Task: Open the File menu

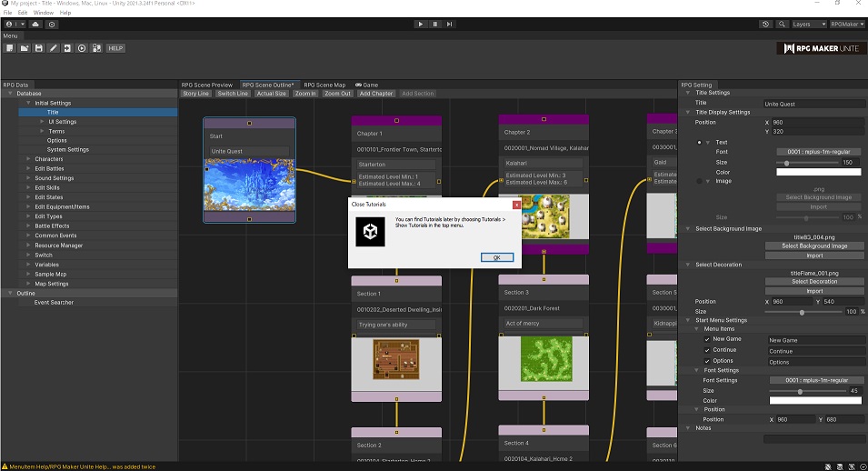Action: pyautogui.click(x=8, y=13)
